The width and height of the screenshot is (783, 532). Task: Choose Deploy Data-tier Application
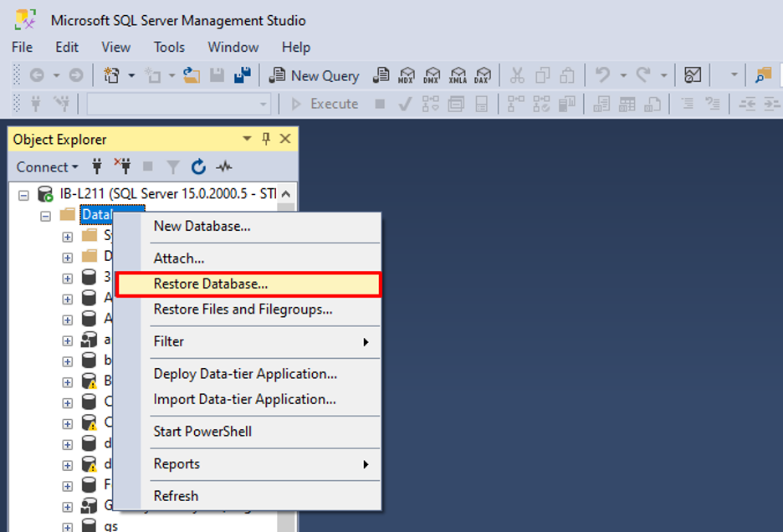coord(248,374)
